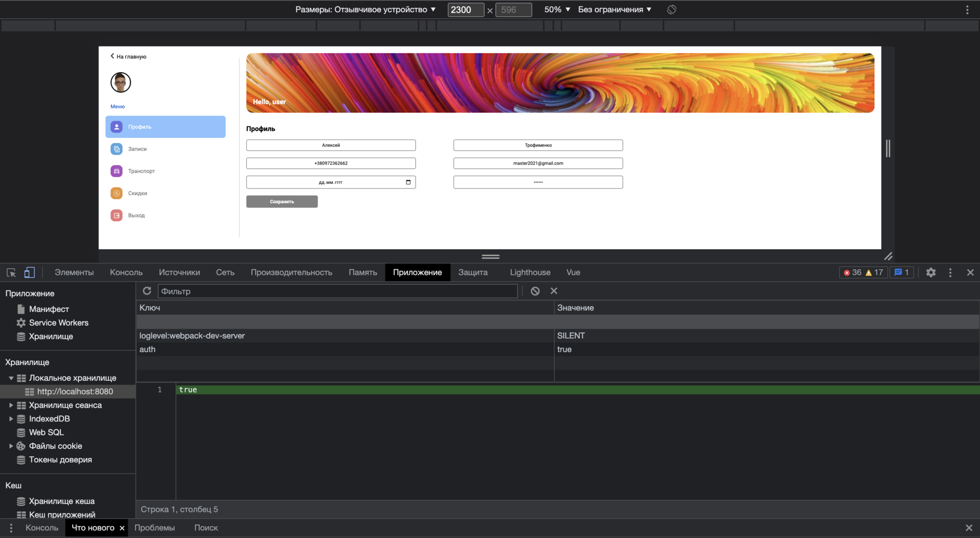
Task: Open Service Workers section
Action: pyautogui.click(x=59, y=323)
